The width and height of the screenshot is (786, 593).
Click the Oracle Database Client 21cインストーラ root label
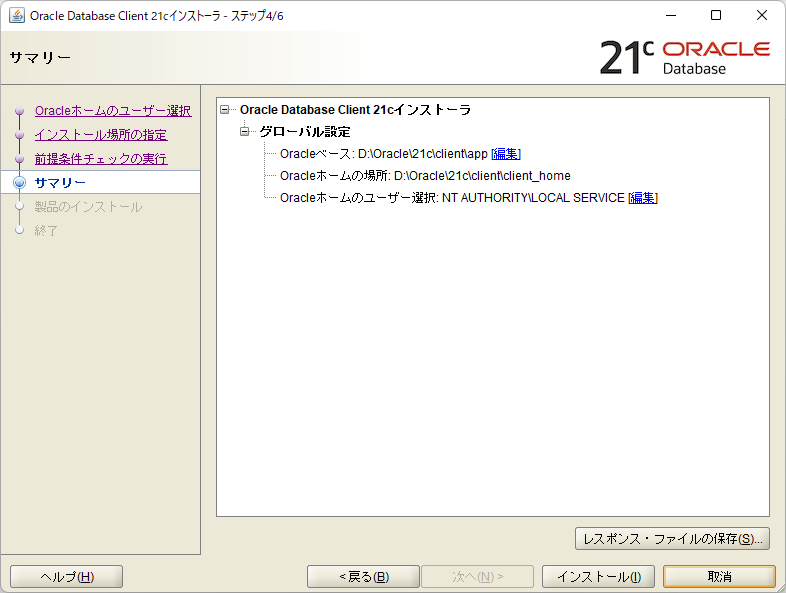coord(355,110)
